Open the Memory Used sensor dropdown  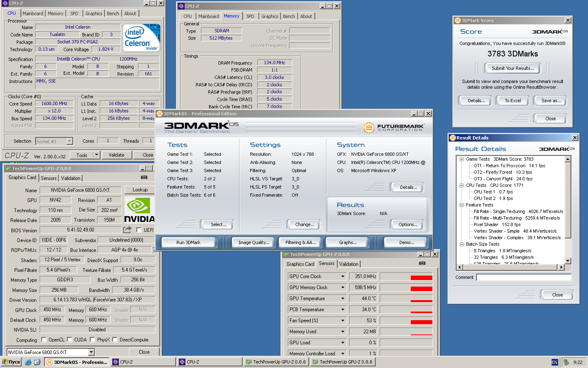(343, 332)
